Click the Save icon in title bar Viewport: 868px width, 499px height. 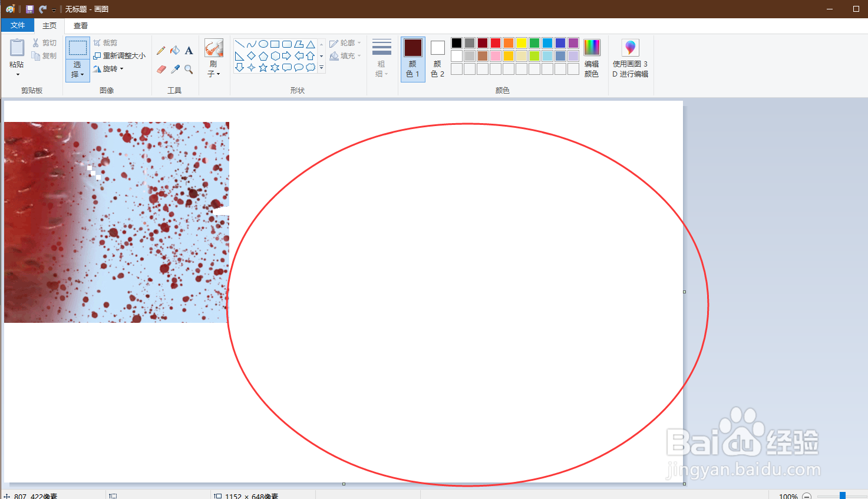pos(29,9)
